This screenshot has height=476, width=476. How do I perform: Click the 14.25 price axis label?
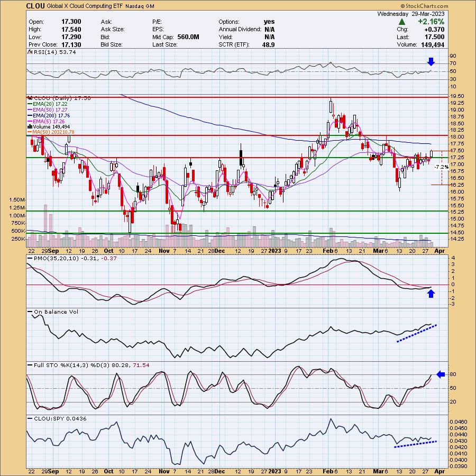(457, 239)
